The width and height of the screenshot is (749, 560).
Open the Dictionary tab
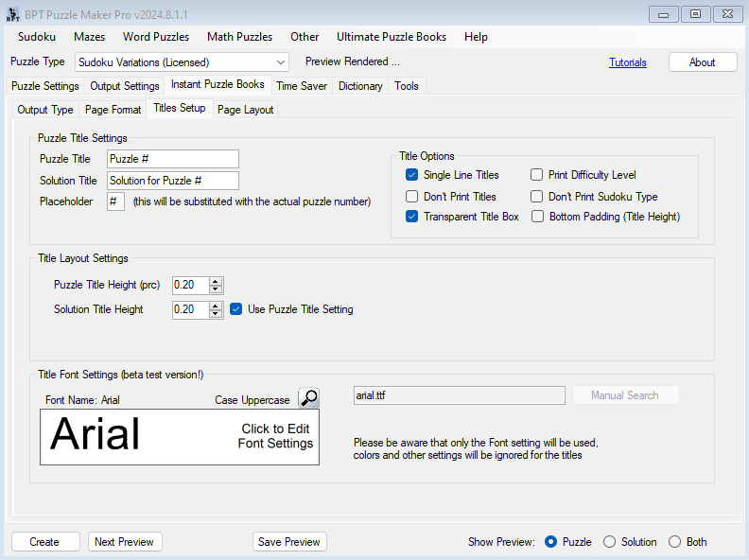coord(360,86)
